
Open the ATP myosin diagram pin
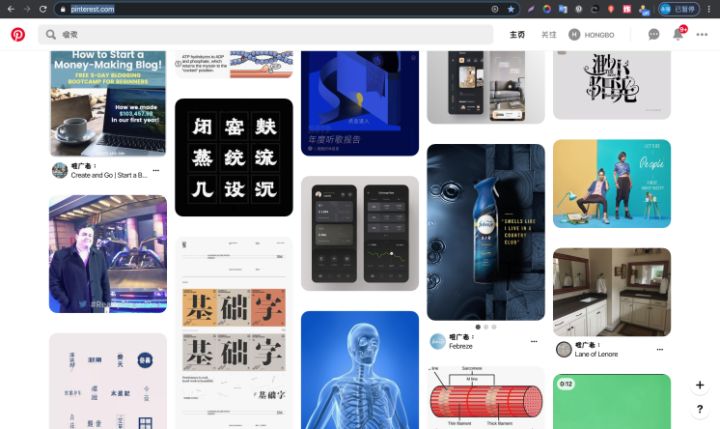[234, 64]
